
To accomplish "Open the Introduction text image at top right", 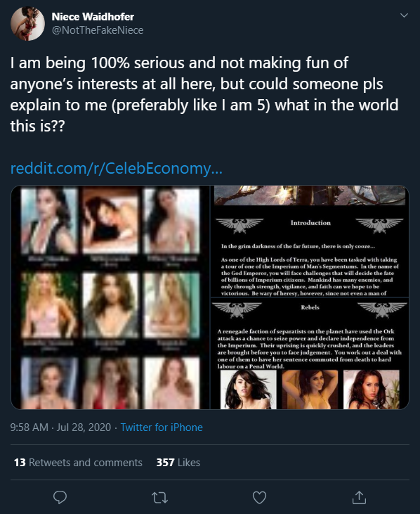I will pyautogui.click(x=310, y=241).
